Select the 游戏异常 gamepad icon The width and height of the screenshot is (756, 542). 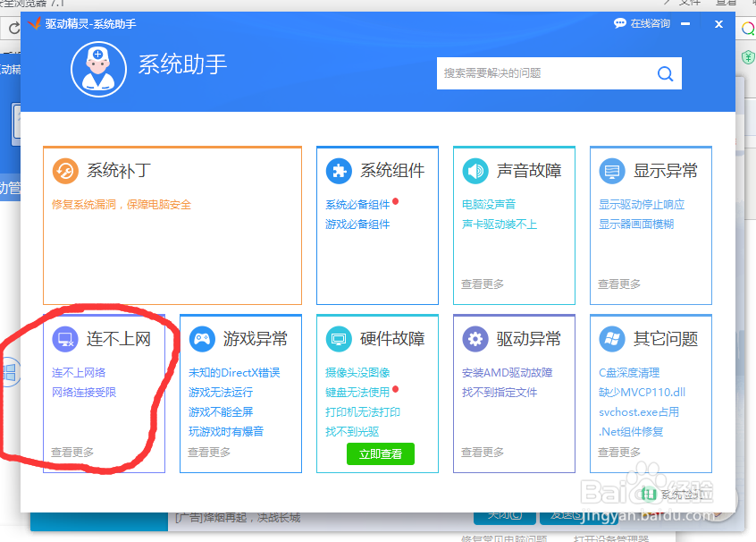coord(200,338)
